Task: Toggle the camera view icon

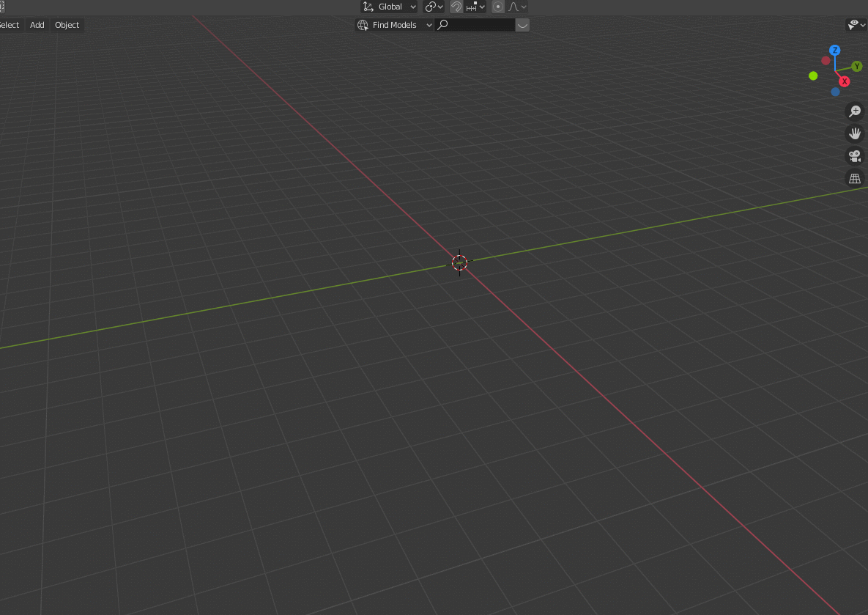Action: 855,156
